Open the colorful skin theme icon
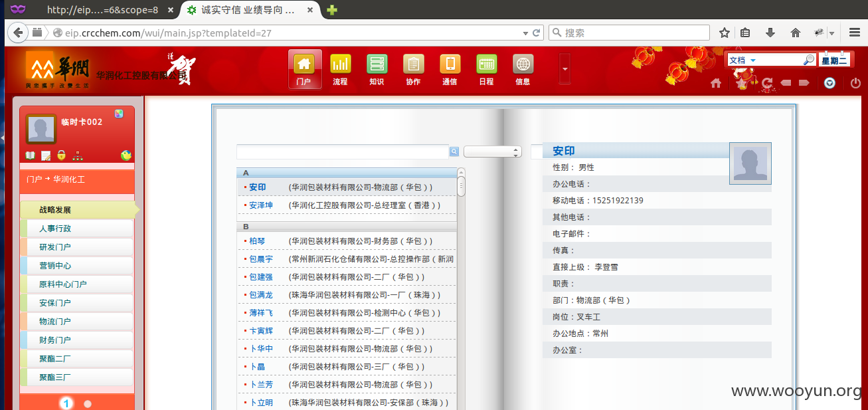This screenshot has height=410, width=868. 118,114
